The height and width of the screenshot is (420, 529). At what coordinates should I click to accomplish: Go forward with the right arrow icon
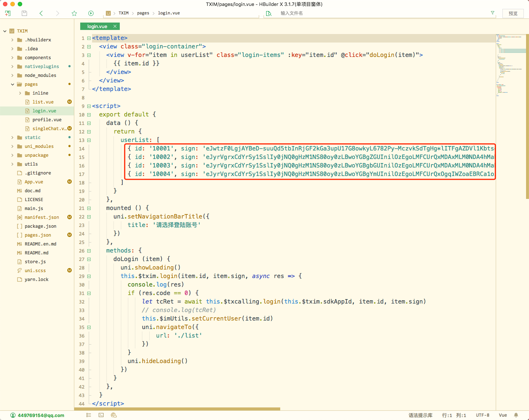click(57, 13)
